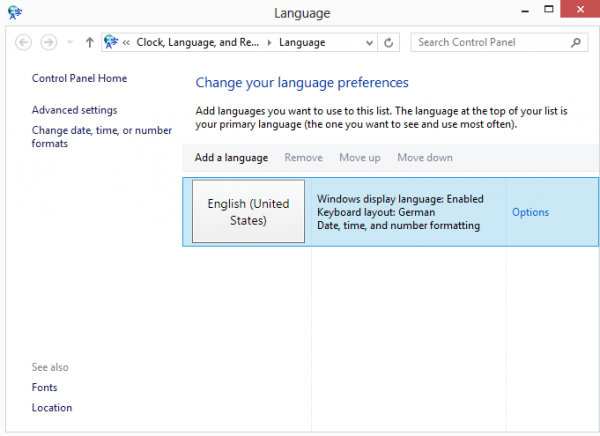
Task: Open Control Panel Home
Action: [79, 78]
